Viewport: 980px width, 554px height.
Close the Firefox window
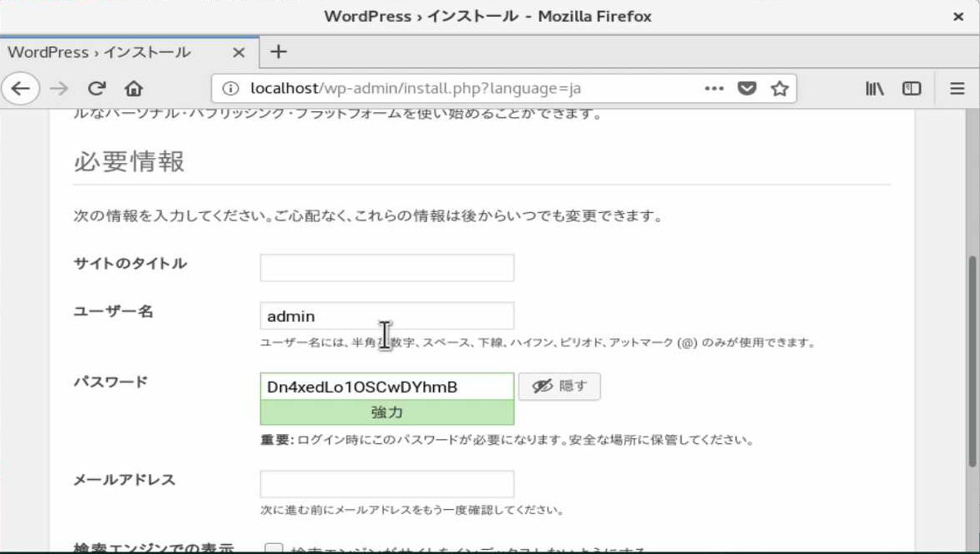[958, 17]
